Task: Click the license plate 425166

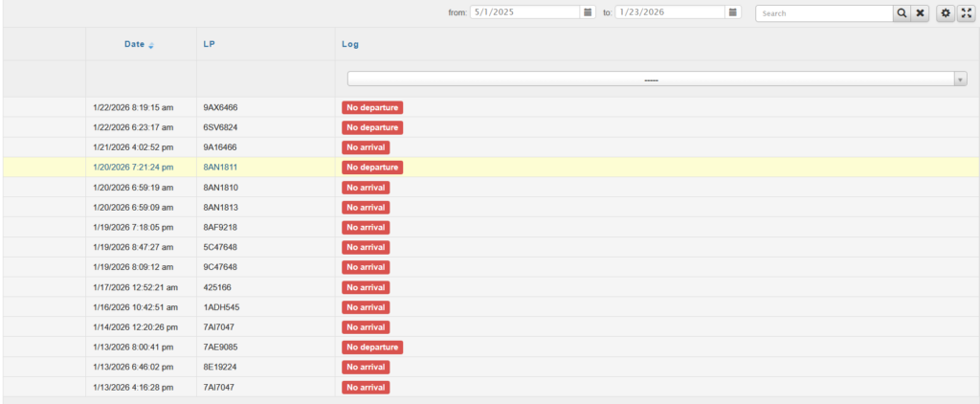Action: (x=219, y=287)
